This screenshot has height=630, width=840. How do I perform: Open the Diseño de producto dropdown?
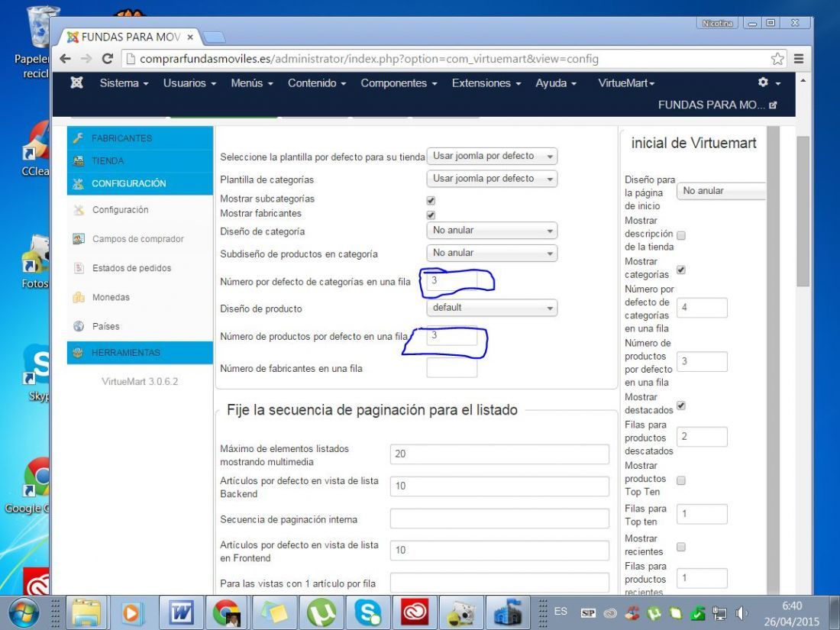click(x=492, y=308)
